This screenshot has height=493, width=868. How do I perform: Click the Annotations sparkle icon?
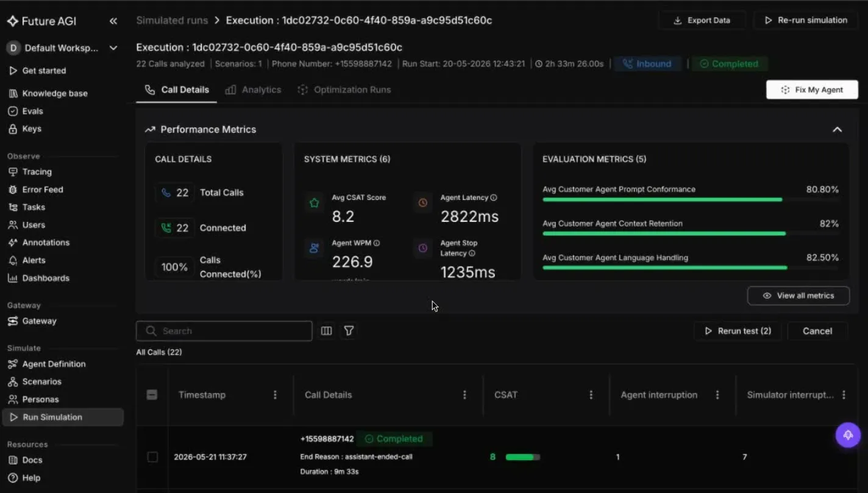(x=13, y=243)
